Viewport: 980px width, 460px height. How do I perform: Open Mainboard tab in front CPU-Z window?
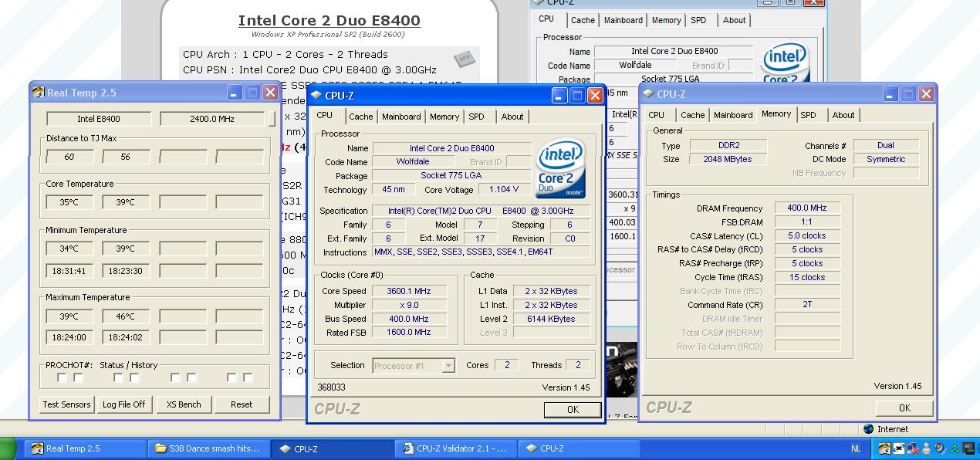(401, 117)
